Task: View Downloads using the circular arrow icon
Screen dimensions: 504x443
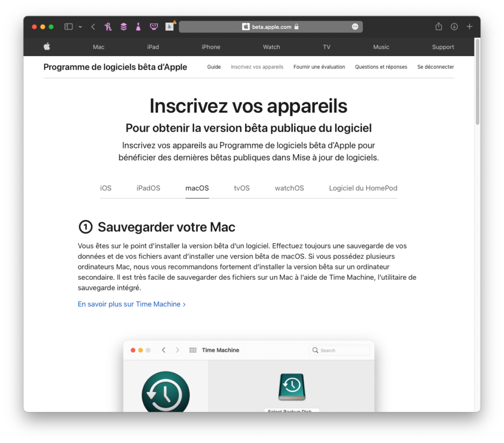Action: pyautogui.click(x=454, y=27)
